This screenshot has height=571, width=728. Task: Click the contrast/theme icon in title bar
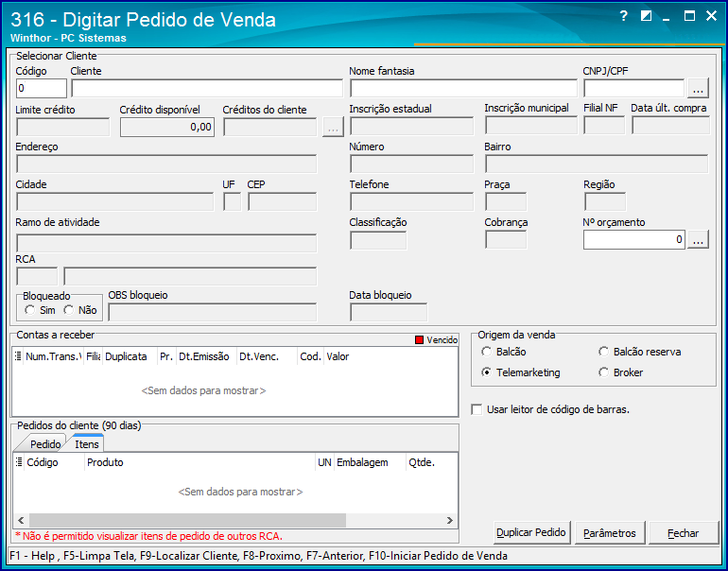tap(646, 16)
